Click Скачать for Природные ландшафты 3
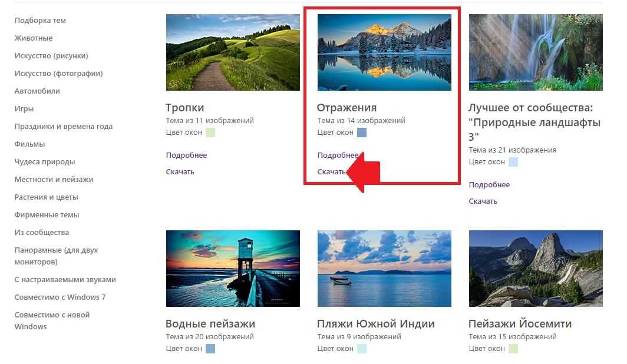Viewport: 627px width, 364px height. [483, 201]
